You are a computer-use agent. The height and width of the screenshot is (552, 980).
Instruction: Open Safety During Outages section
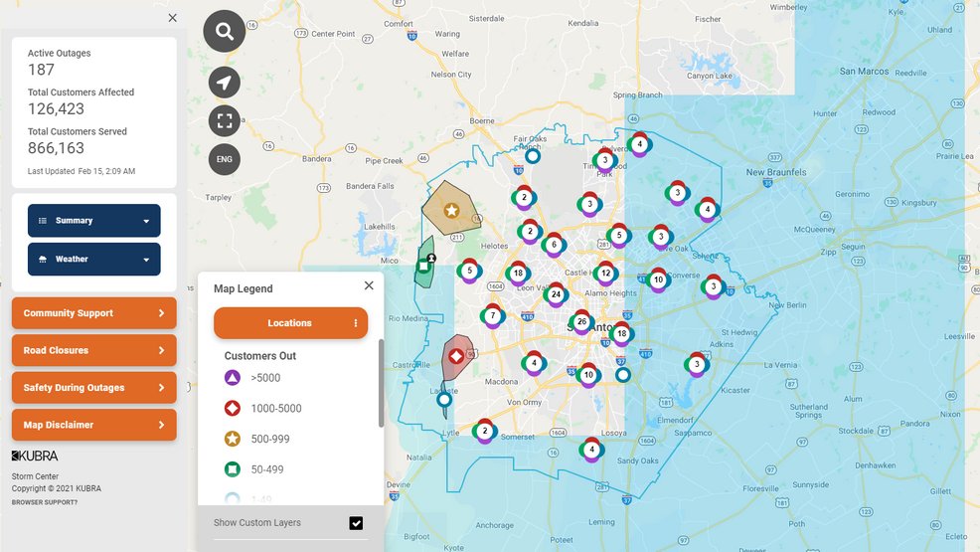(93, 388)
